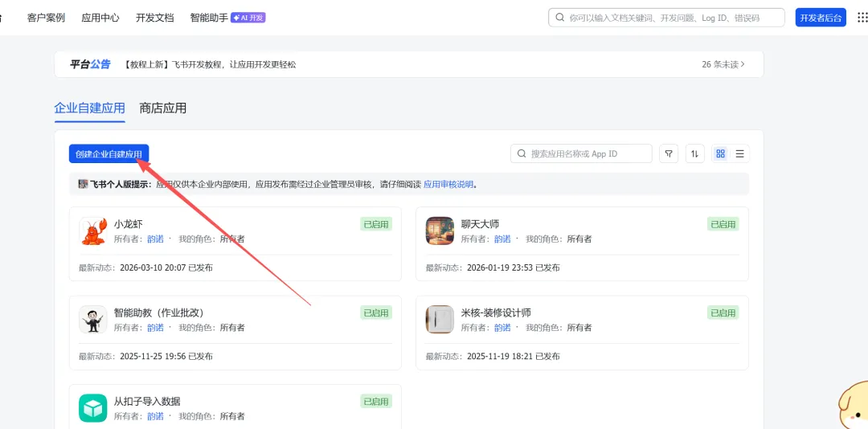Click 已启用 status on 小龙虾 card
This screenshot has width=868, height=429.
pyautogui.click(x=376, y=224)
